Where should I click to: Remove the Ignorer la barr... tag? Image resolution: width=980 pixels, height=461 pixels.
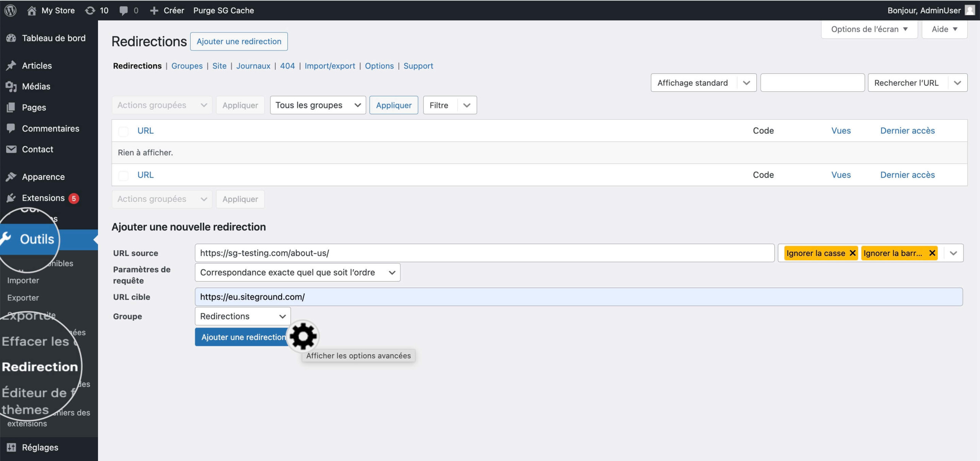[x=932, y=253]
